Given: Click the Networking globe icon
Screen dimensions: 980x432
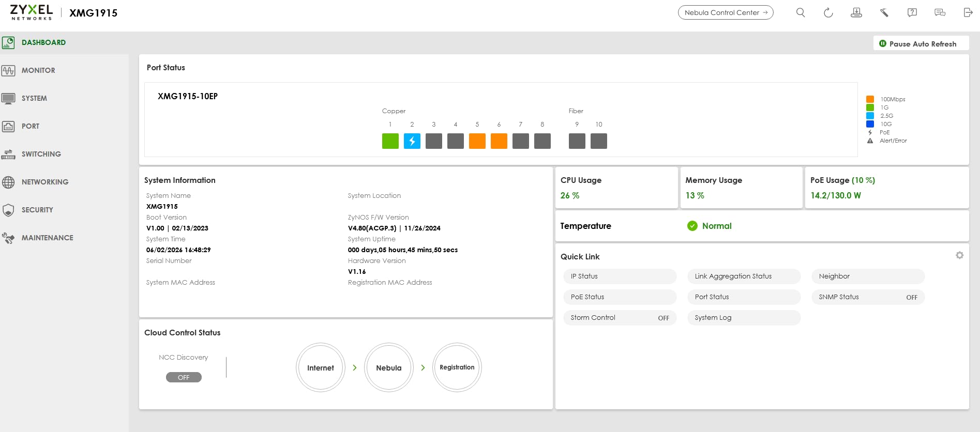Looking at the screenshot, I should [8, 182].
